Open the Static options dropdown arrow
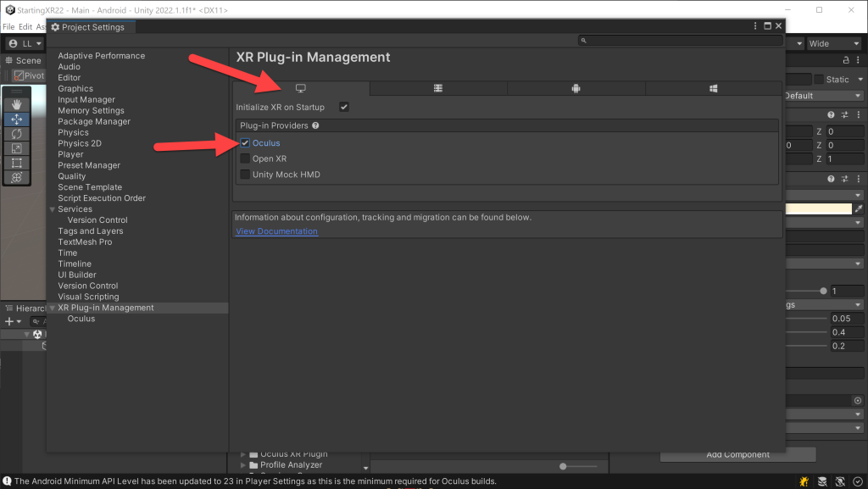Screen dimensions: 868x489 coord(860,80)
